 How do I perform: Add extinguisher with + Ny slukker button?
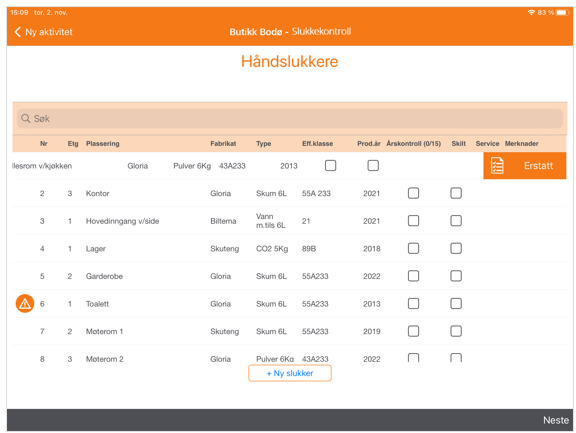pos(290,373)
